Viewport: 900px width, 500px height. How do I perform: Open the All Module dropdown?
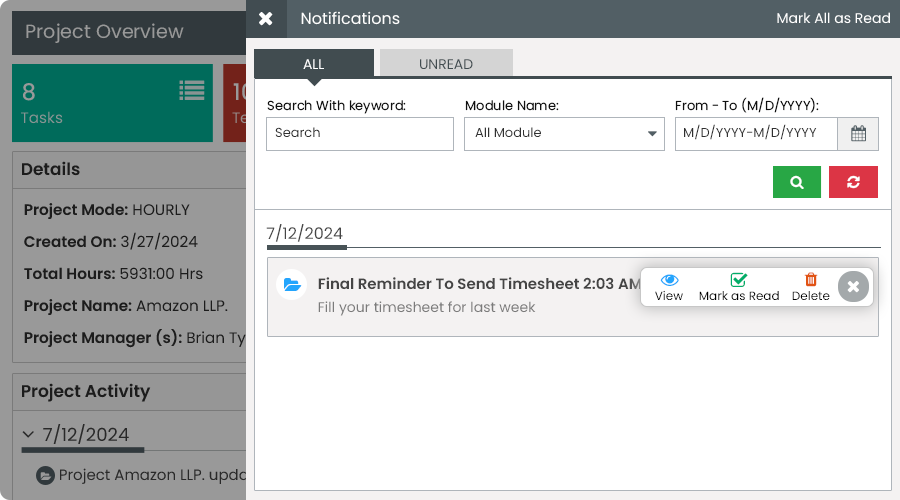(x=564, y=134)
